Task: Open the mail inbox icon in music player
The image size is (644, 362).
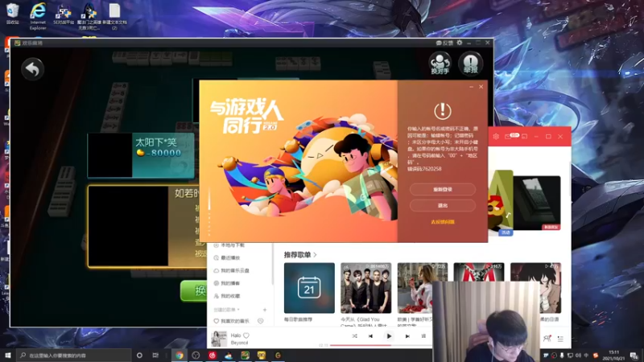Action: click(x=508, y=136)
